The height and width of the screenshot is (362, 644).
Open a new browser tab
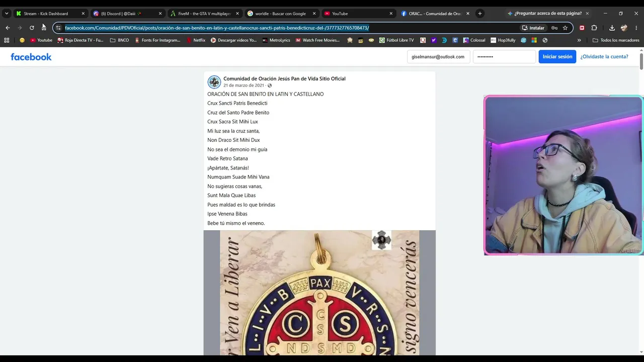click(x=480, y=14)
